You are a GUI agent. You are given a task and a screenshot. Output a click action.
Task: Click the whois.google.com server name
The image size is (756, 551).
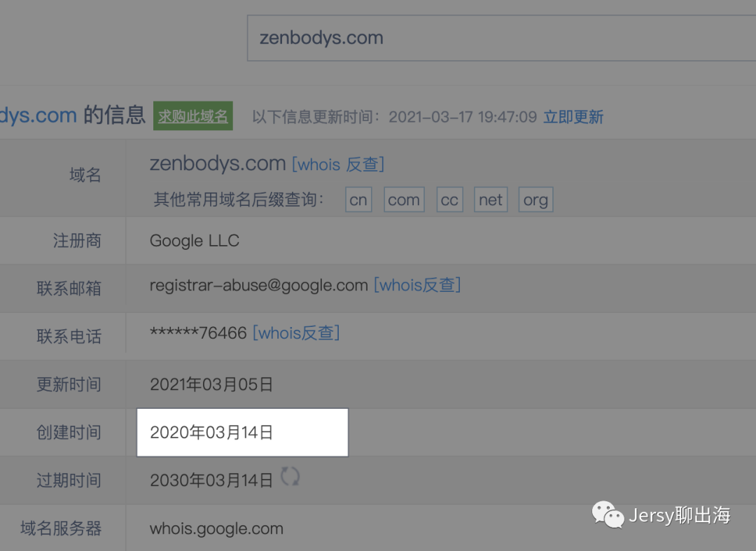[x=216, y=529]
